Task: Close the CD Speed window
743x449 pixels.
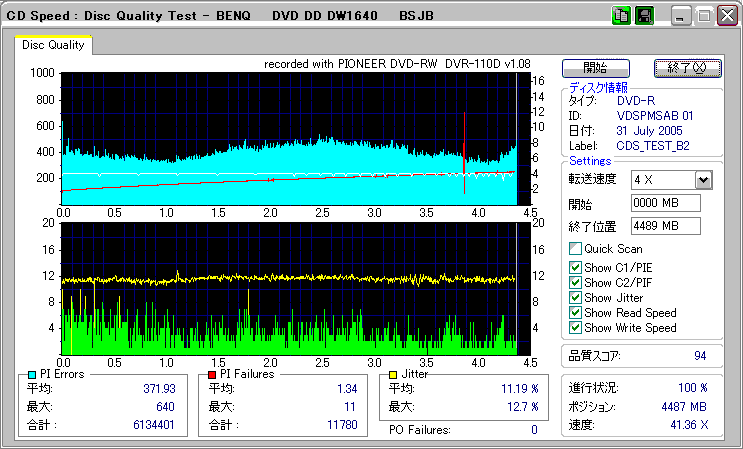Action: click(x=725, y=17)
